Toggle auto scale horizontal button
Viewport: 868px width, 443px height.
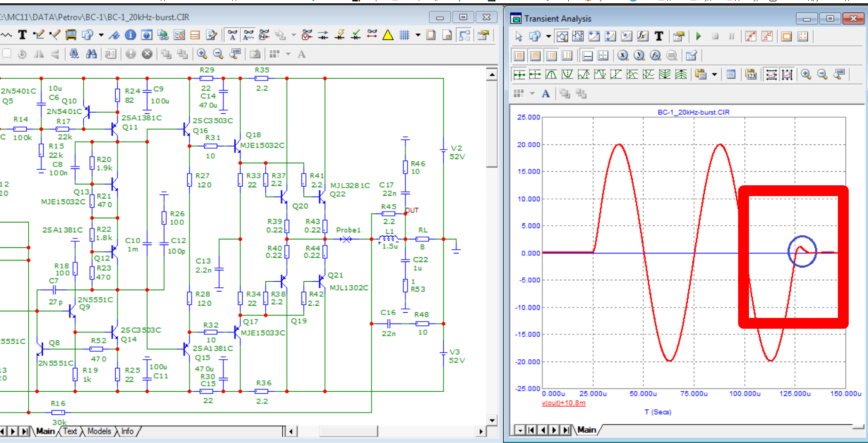(x=772, y=74)
